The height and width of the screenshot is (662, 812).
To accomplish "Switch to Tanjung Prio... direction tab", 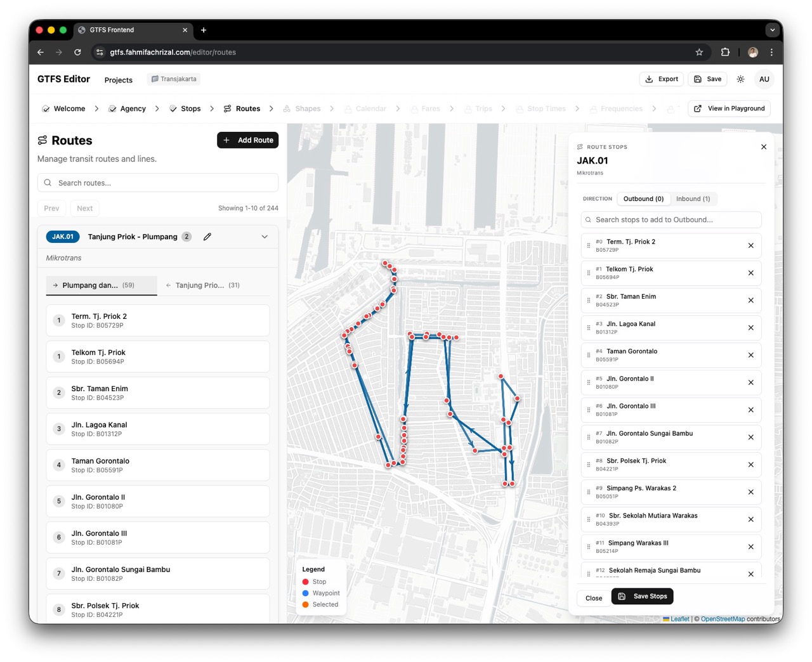I will coord(202,285).
